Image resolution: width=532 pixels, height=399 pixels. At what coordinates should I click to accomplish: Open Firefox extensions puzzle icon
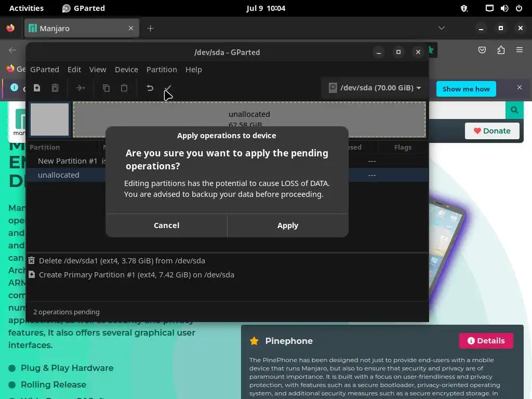coord(501,50)
